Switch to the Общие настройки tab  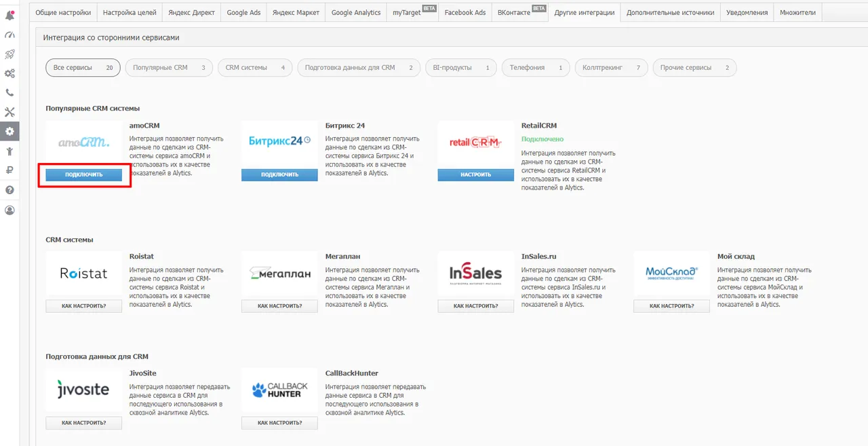coord(64,12)
